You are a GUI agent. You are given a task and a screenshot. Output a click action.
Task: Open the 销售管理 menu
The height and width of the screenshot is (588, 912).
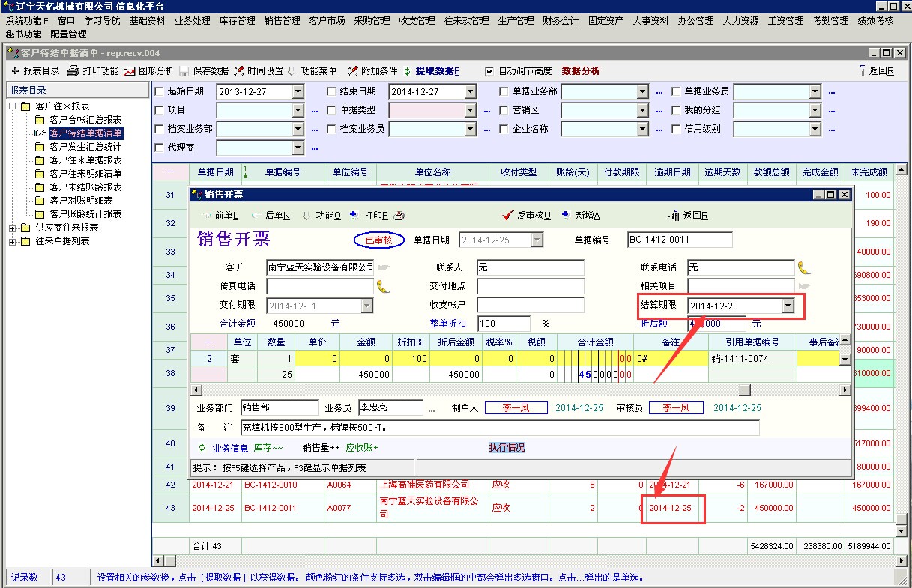coord(282,21)
